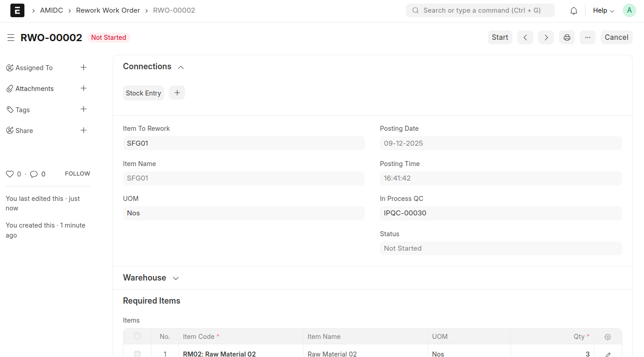Navigate to Rework Work Order breadcrumb
The width and height of the screenshot is (644, 357).
(108, 10)
